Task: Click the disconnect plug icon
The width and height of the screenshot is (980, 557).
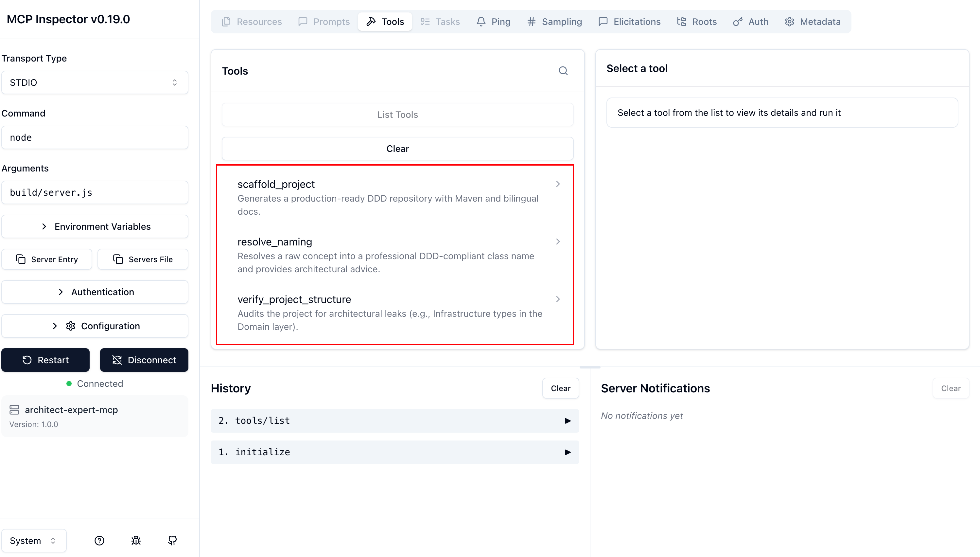Action: 117,360
